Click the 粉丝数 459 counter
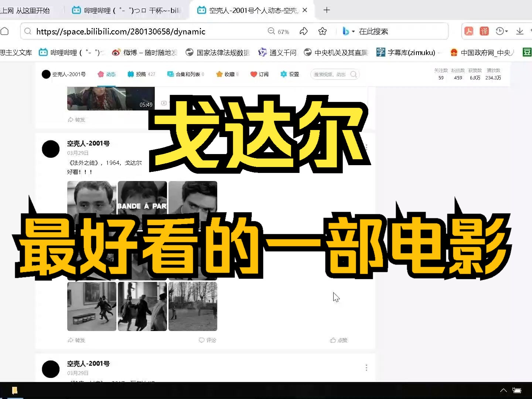Image resolution: width=532 pixels, height=399 pixels. tap(458, 74)
